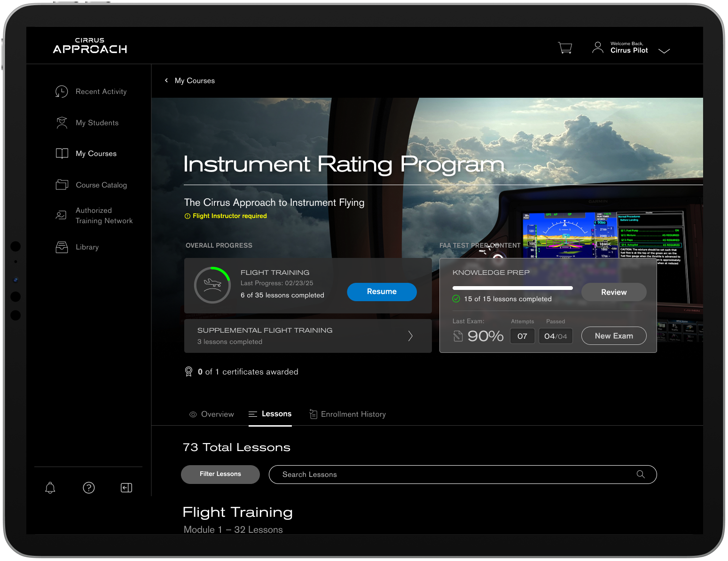Open the Course Catalog folder icon
The height and width of the screenshot is (561, 728).
[62, 185]
